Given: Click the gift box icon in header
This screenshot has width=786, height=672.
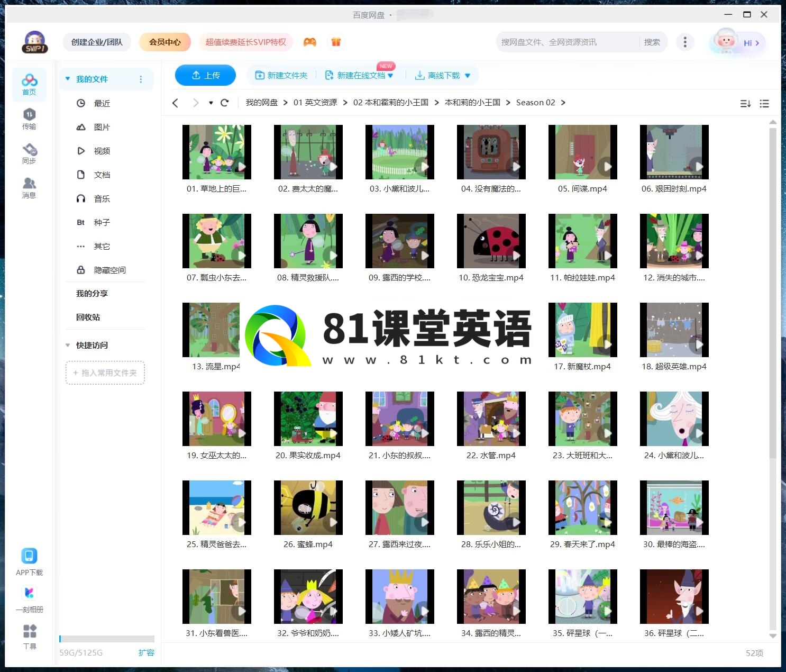Looking at the screenshot, I should (x=336, y=42).
